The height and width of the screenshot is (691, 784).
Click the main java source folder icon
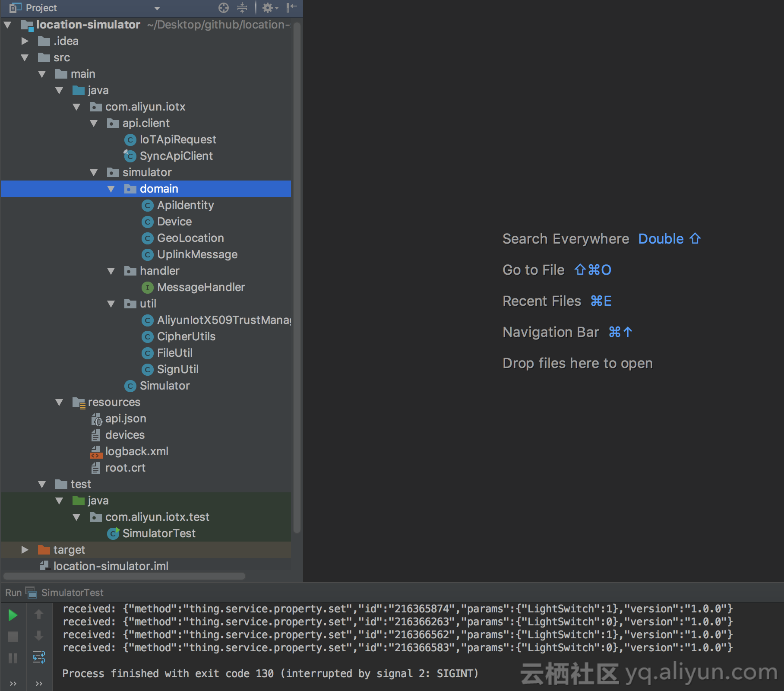click(79, 90)
